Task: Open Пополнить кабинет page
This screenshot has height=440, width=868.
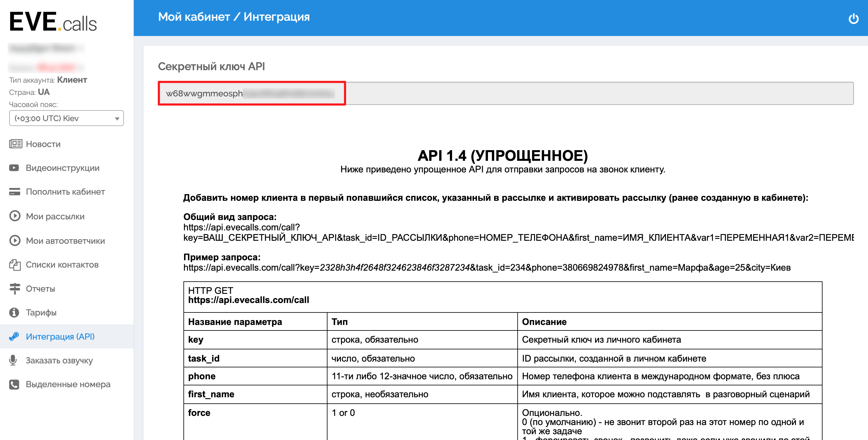Action: click(65, 192)
